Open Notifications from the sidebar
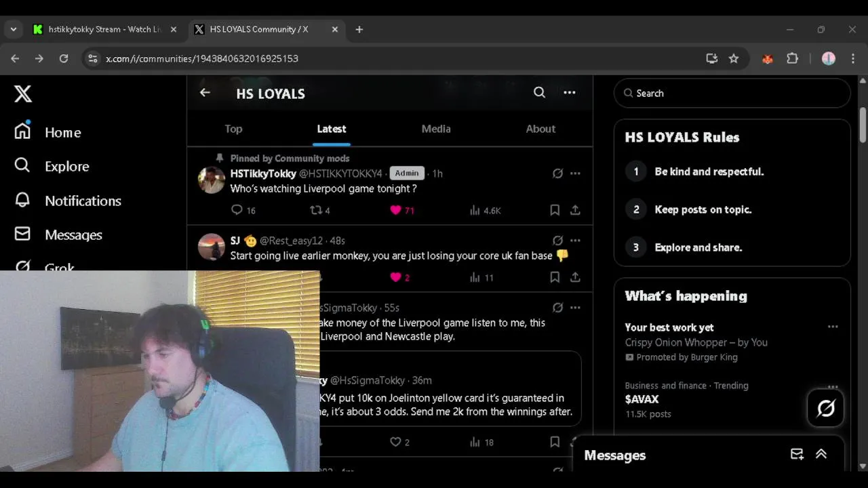Image resolution: width=868 pixels, height=488 pixels. [68, 201]
